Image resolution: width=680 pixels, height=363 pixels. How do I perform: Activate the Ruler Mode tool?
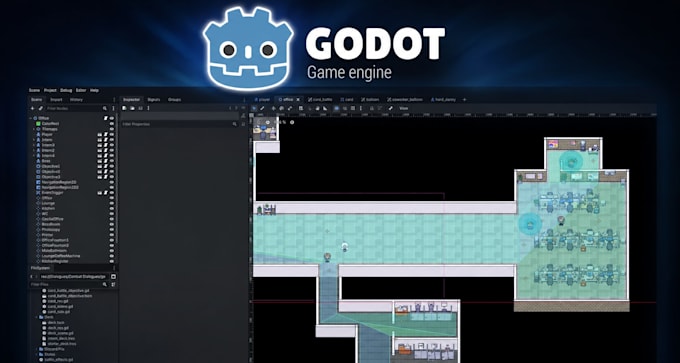pyautogui.click(x=325, y=108)
